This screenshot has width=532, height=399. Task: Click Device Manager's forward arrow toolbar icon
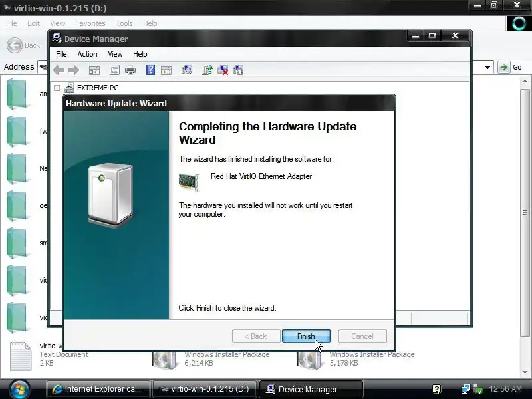point(74,70)
